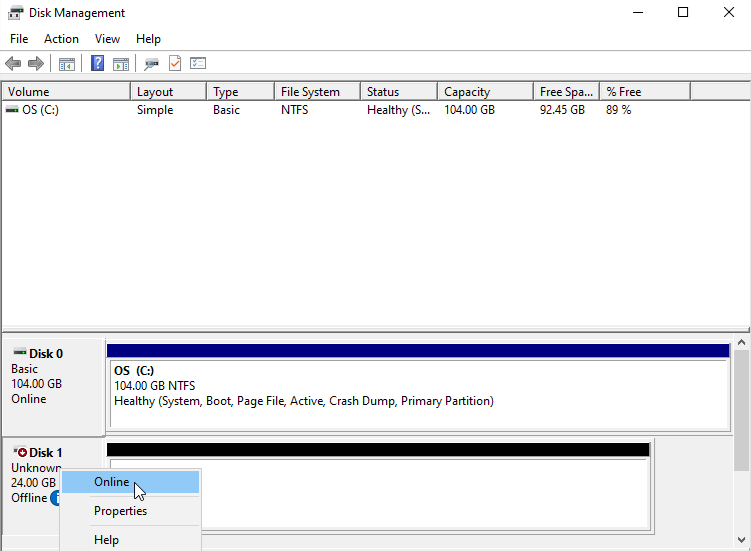Click the checkmark Properties toolbar icon

coord(175,64)
